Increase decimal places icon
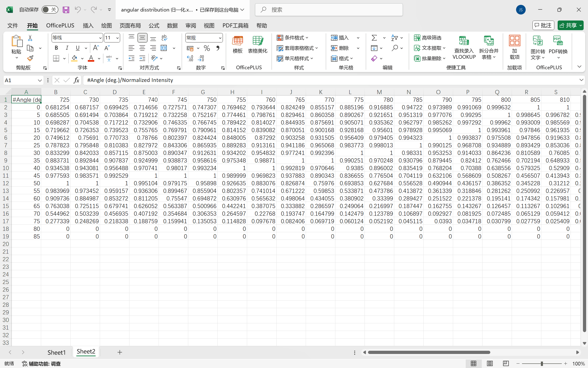 (190, 58)
